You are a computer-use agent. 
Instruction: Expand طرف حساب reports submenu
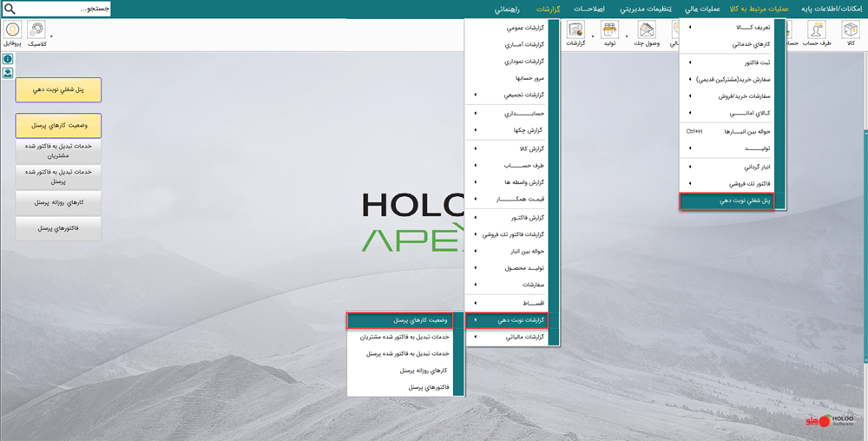point(506,166)
